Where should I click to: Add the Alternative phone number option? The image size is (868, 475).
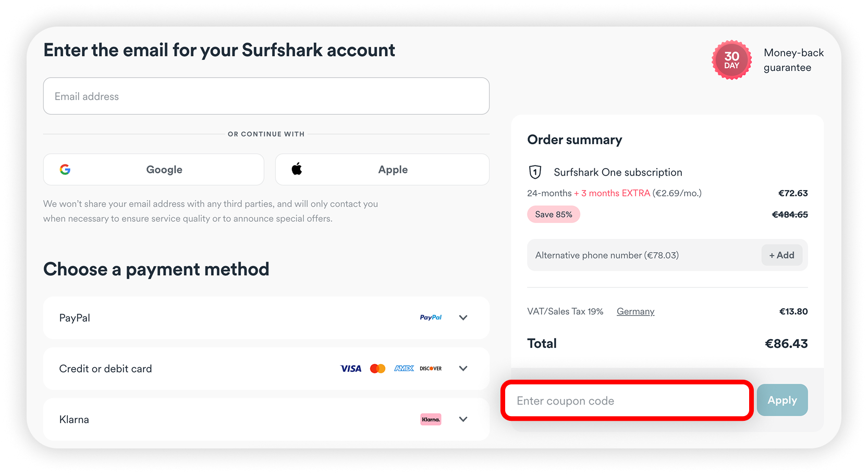point(781,255)
